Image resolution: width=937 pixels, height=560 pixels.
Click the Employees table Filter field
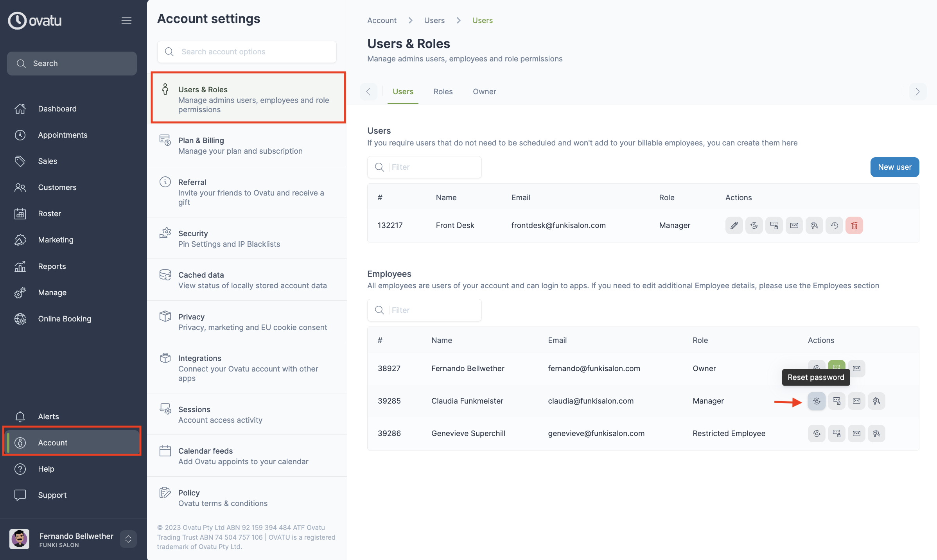click(424, 310)
